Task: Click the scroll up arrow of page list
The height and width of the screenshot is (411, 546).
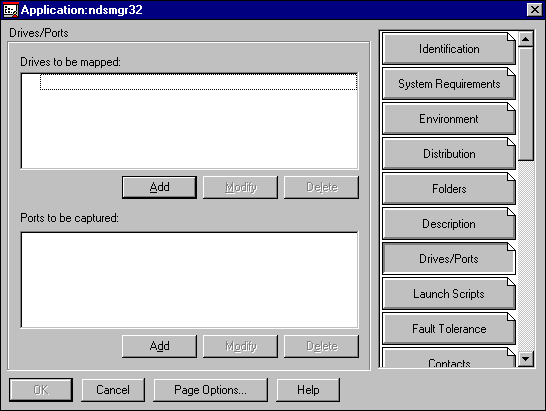Action: (525, 39)
